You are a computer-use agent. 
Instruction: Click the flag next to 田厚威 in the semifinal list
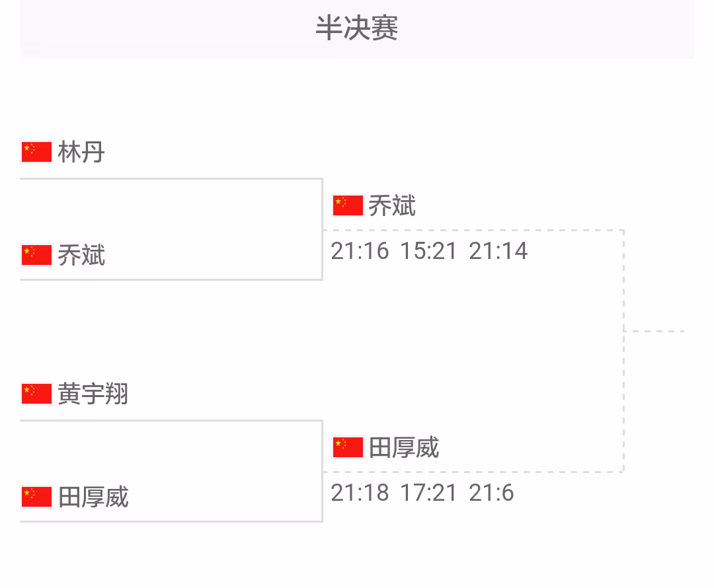[x=36, y=497]
